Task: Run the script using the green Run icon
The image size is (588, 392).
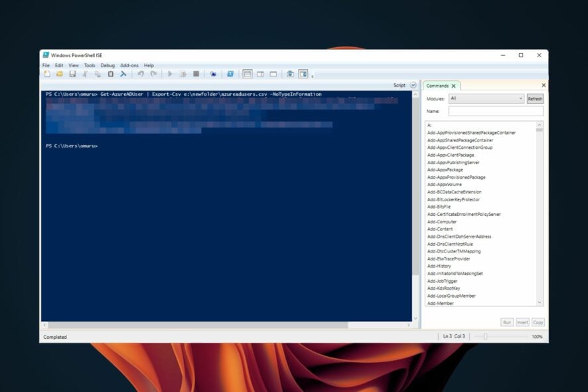Action: [171, 74]
